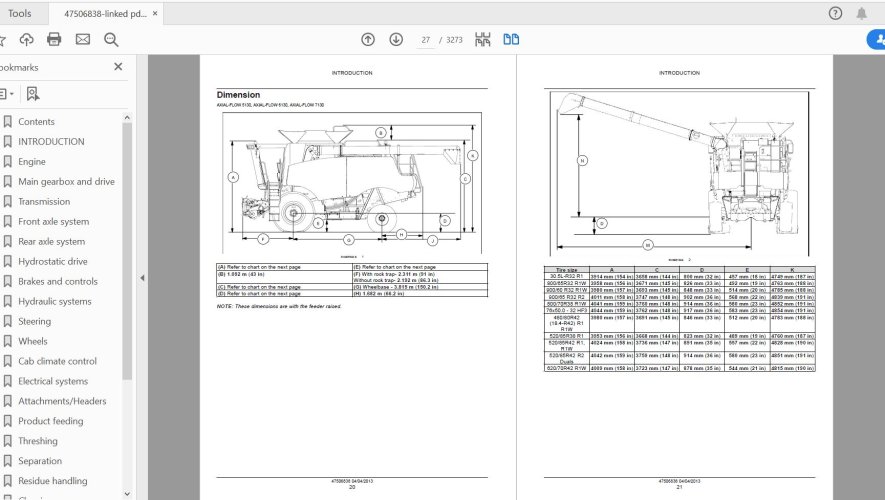Screen dimensions: 885x500
Task: Click the combine side-view dimension diagram
Action: [x=352, y=183]
